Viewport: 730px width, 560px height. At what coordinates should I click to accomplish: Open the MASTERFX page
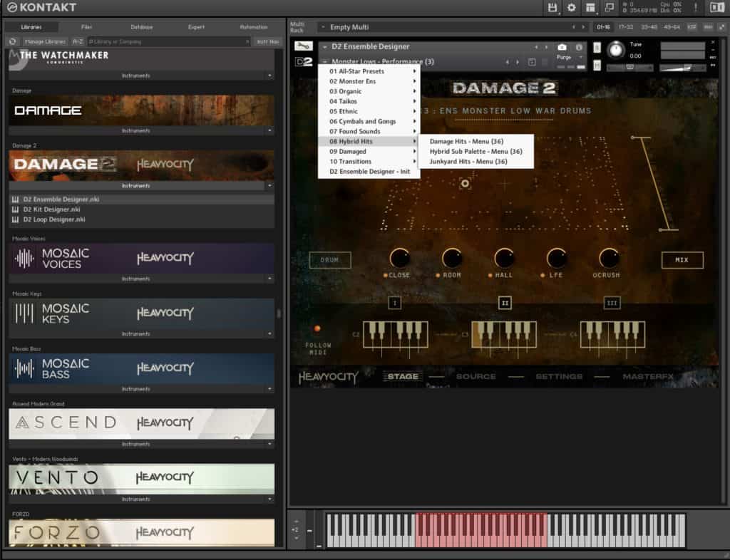point(647,376)
